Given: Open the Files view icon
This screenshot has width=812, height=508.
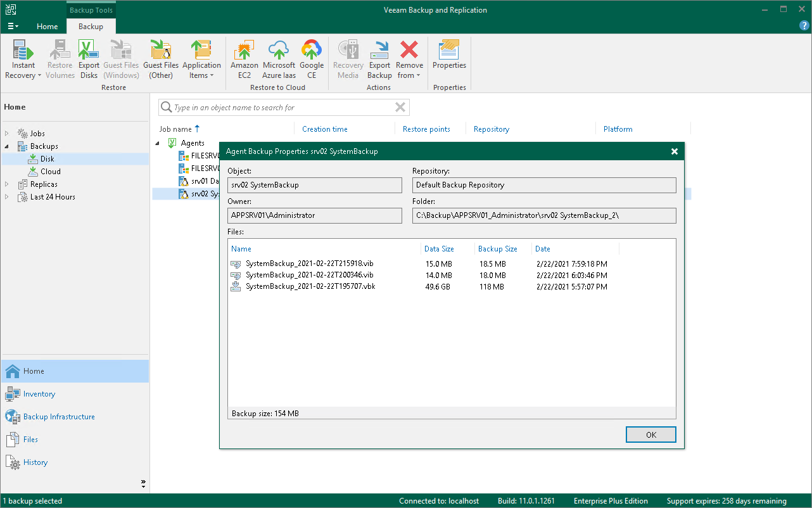Looking at the screenshot, I should (13, 440).
